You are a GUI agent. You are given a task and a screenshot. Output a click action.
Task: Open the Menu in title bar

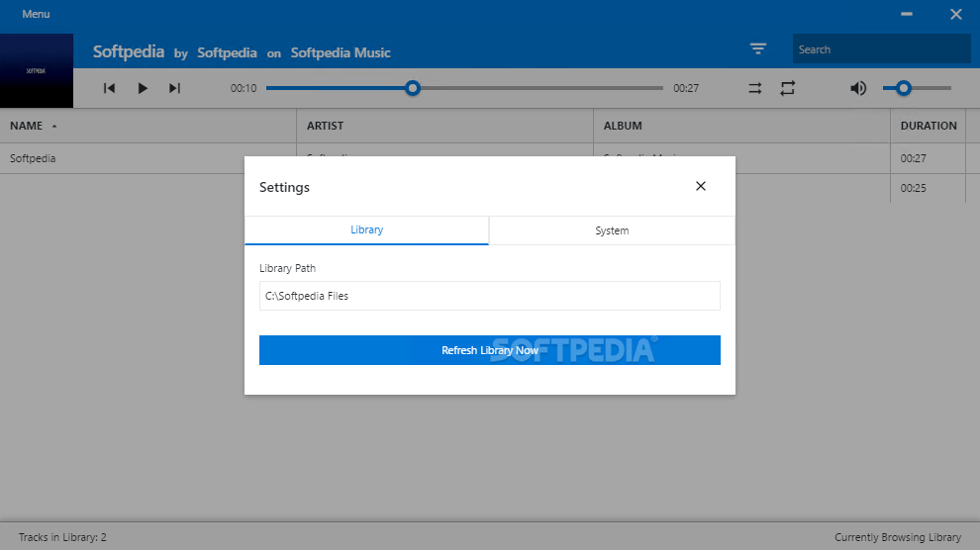point(36,14)
